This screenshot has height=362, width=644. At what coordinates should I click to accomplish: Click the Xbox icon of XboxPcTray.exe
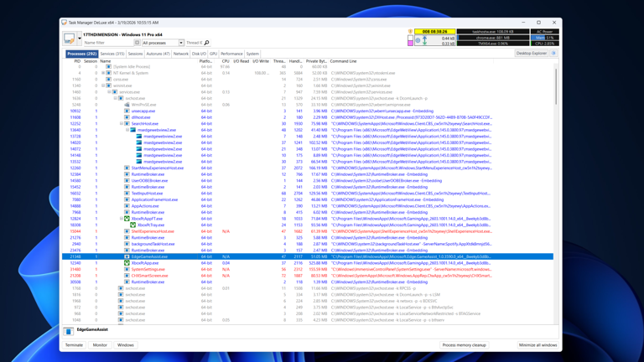pyautogui.click(x=133, y=225)
